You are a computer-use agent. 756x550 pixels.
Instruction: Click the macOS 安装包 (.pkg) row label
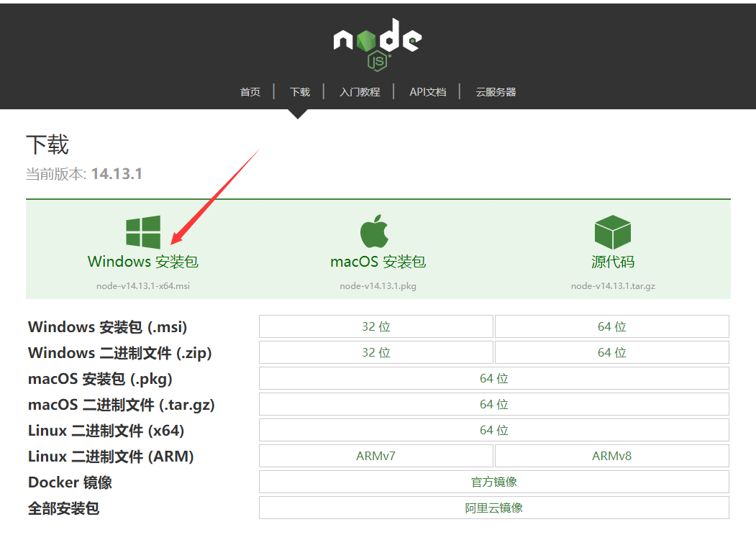[100, 379]
